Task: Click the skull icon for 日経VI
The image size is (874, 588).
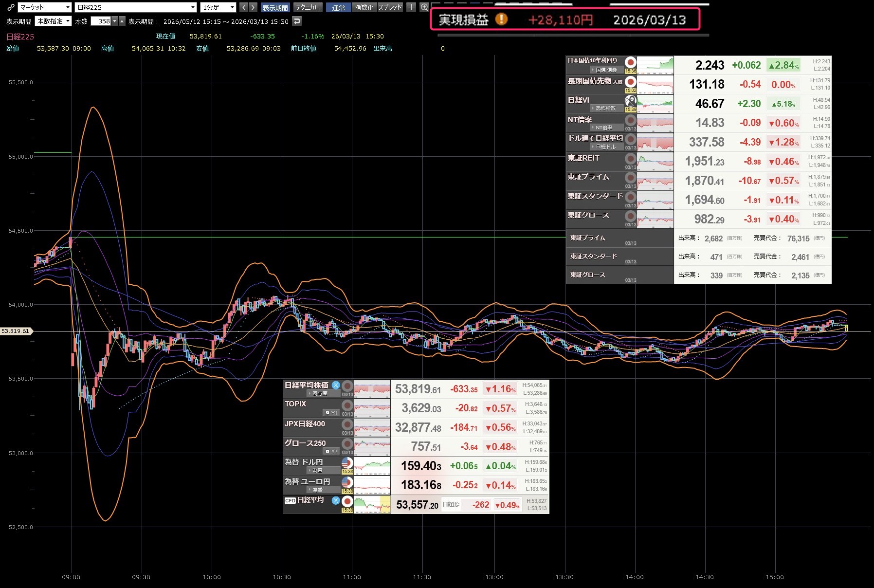Action: 631,101
